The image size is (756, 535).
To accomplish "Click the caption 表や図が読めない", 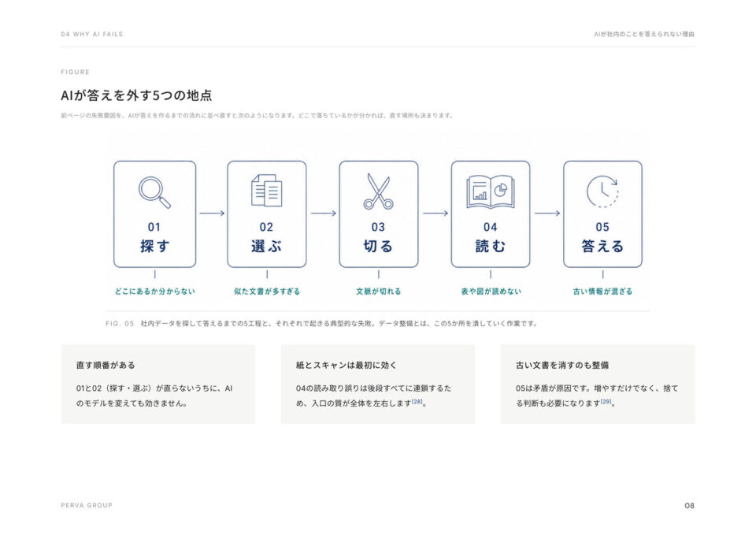I will [x=491, y=292].
